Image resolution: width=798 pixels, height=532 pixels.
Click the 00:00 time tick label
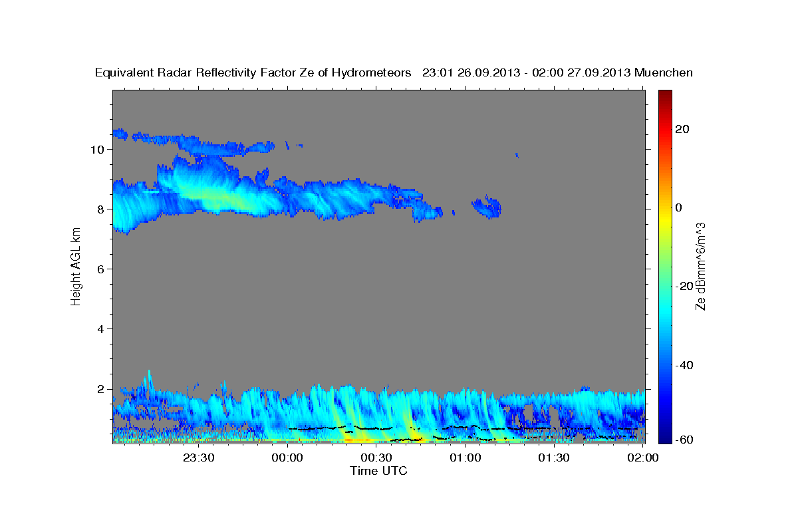[287, 458]
